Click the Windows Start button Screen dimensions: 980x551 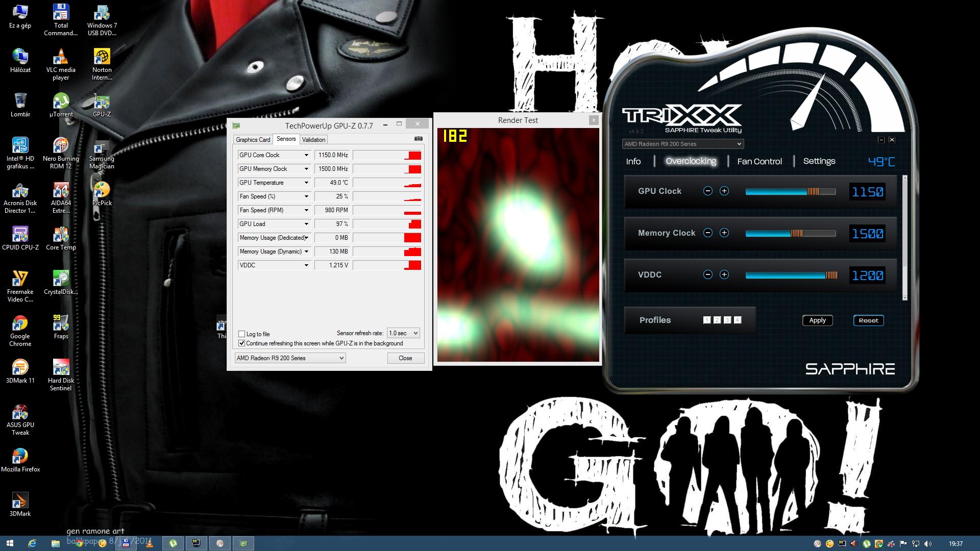(10, 543)
